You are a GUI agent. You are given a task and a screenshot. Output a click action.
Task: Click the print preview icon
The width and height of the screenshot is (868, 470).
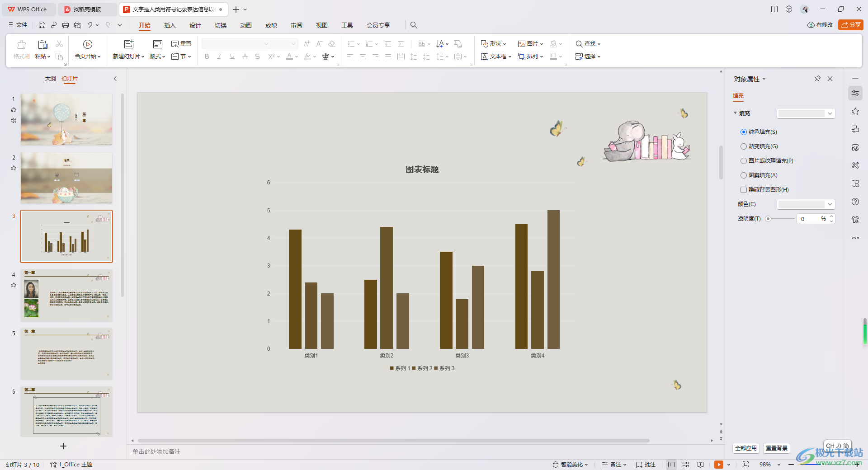coord(77,25)
